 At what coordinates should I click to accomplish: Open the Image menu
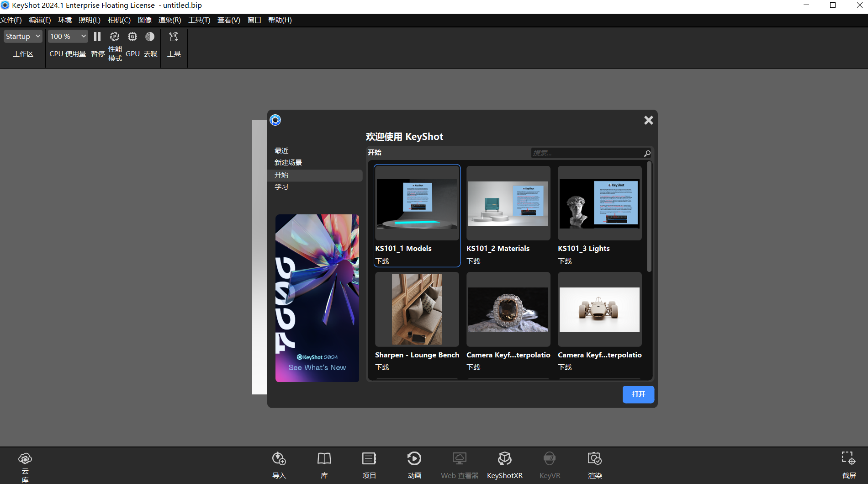tap(145, 20)
